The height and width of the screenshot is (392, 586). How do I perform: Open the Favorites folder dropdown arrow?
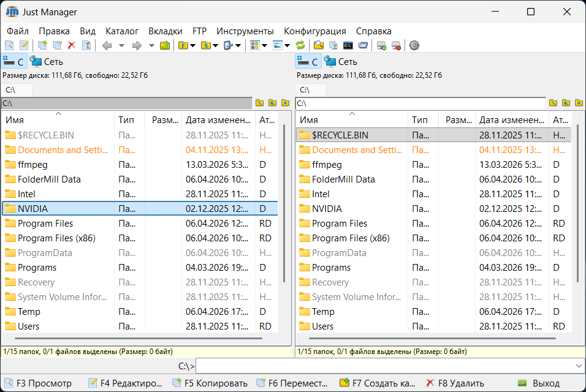[193, 45]
